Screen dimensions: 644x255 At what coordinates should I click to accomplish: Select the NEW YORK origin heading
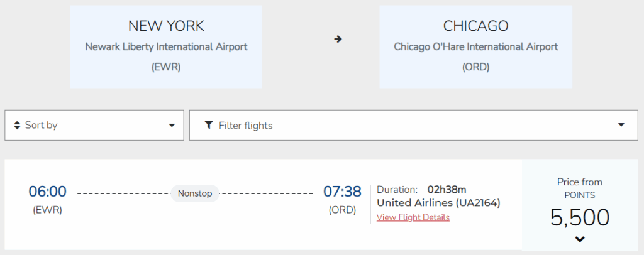pyautogui.click(x=166, y=26)
